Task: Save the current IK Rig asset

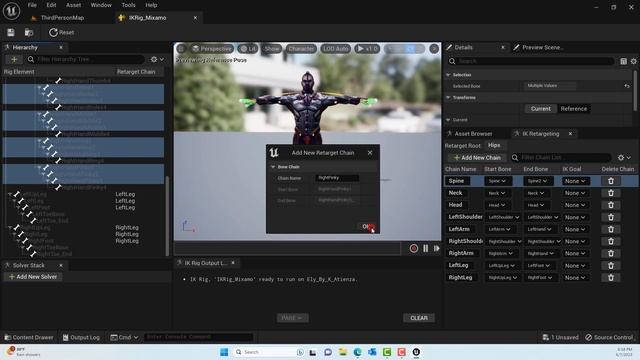Action: click(11, 32)
